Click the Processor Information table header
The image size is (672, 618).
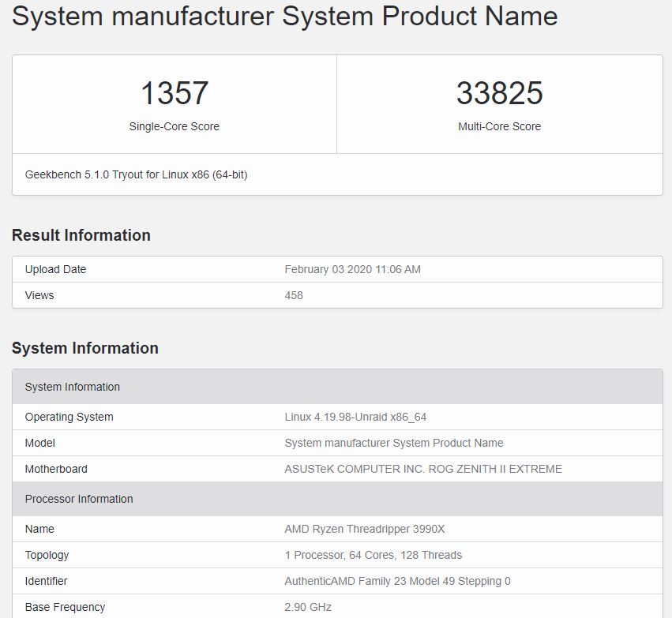(x=79, y=499)
